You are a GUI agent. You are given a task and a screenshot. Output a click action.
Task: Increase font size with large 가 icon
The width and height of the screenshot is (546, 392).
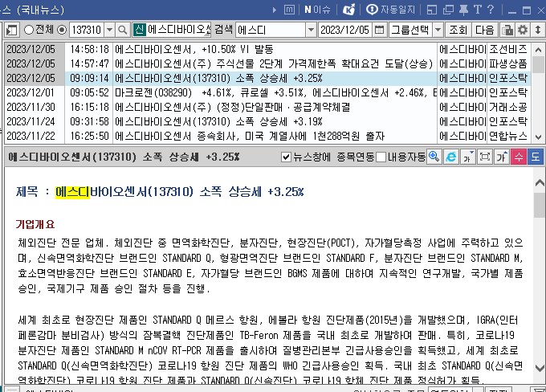(501, 157)
